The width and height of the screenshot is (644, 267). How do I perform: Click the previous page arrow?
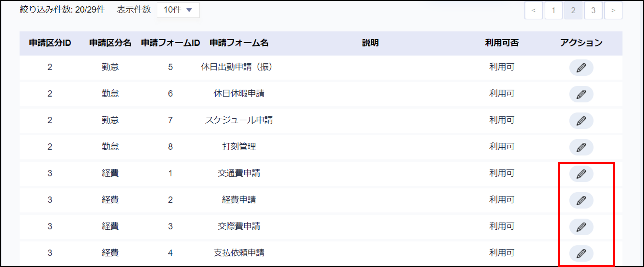coord(533,10)
